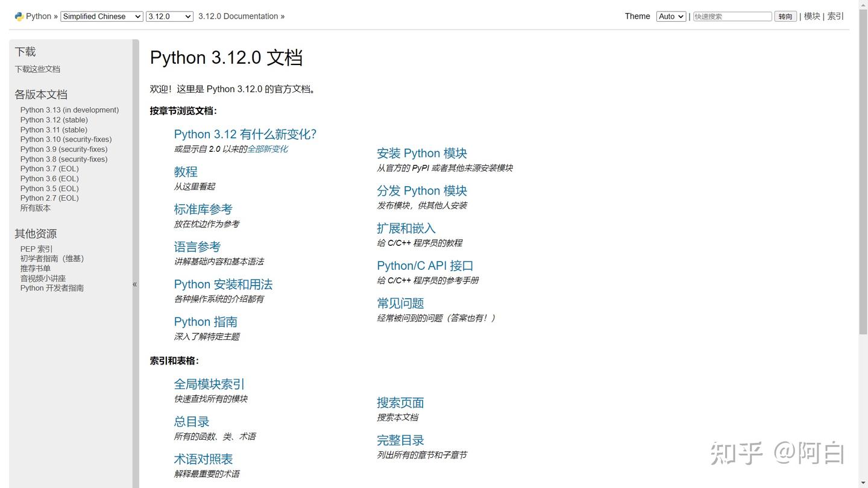The image size is (868, 488).
Task: Open 3.12.0 Documentation breadcrumb link
Action: 238,16
